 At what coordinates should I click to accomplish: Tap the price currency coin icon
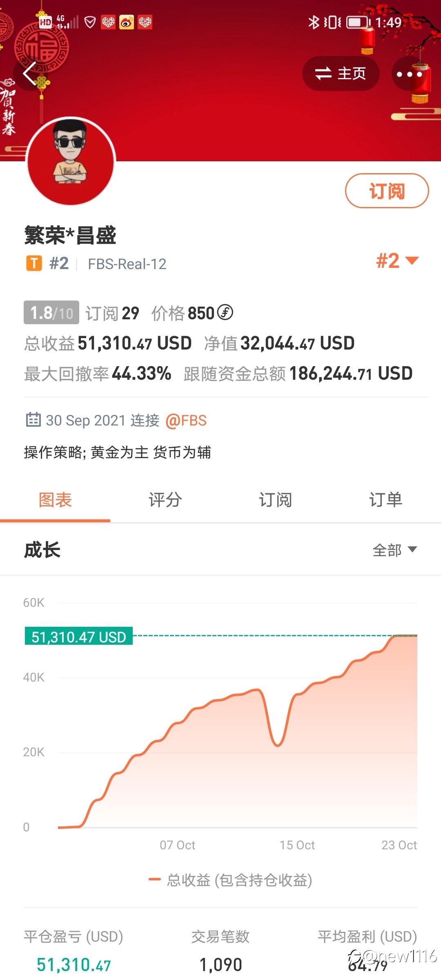[225, 312]
